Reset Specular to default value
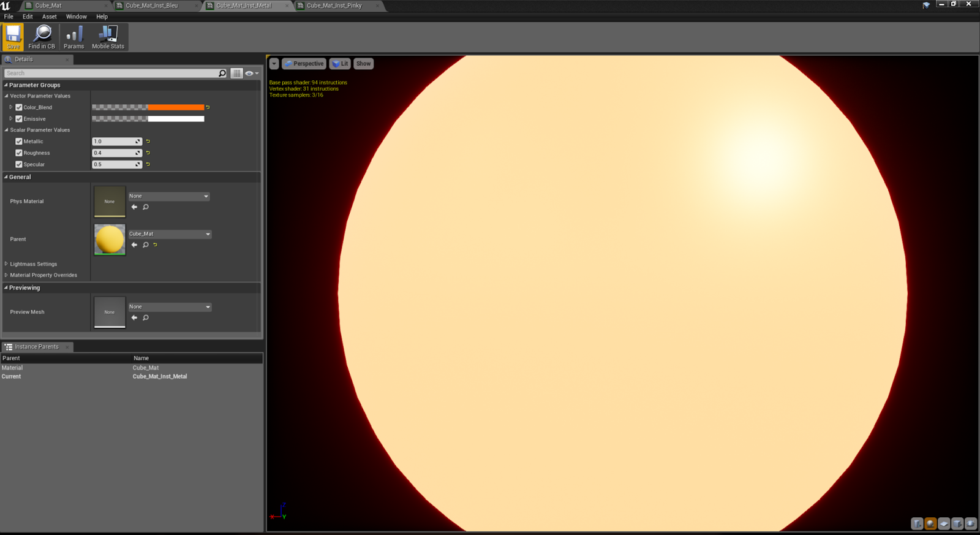The width and height of the screenshot is (980, 535). click(148, 164)
